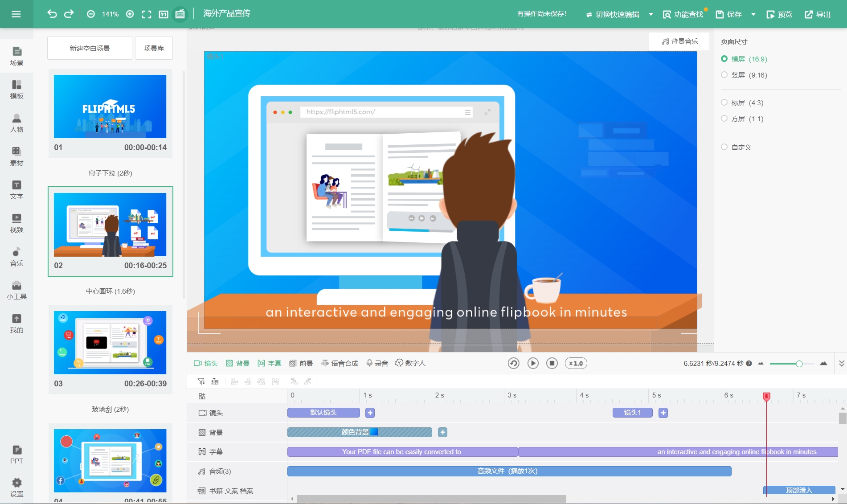Open the hamburger main menu
This screenshot has width=847, height=504.
point(16,14)
